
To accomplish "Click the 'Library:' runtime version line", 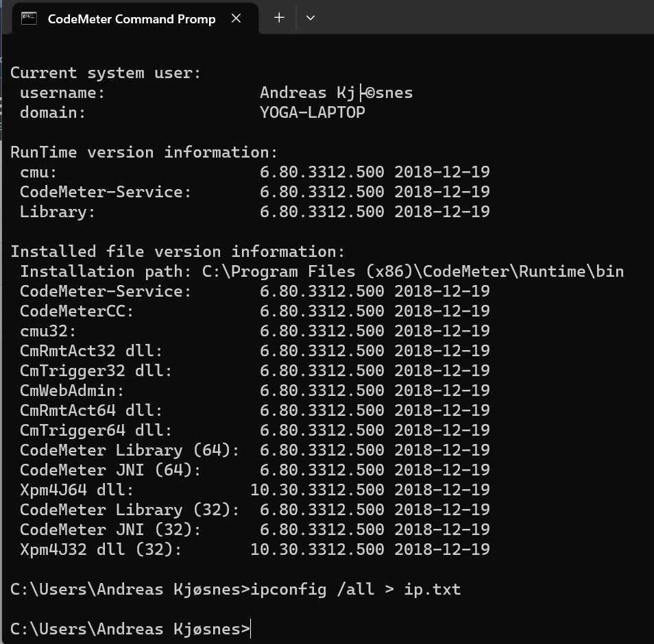I will 255,212.
